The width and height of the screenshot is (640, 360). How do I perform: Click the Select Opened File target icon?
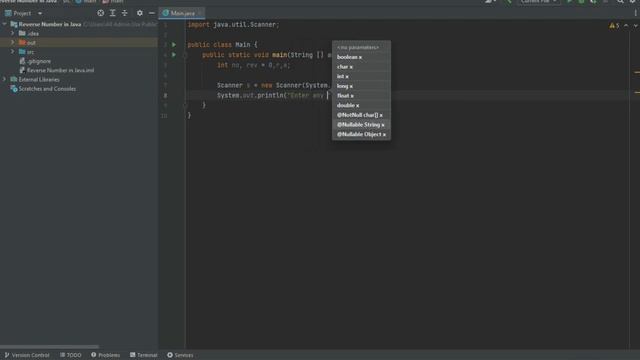click(100, 13)
